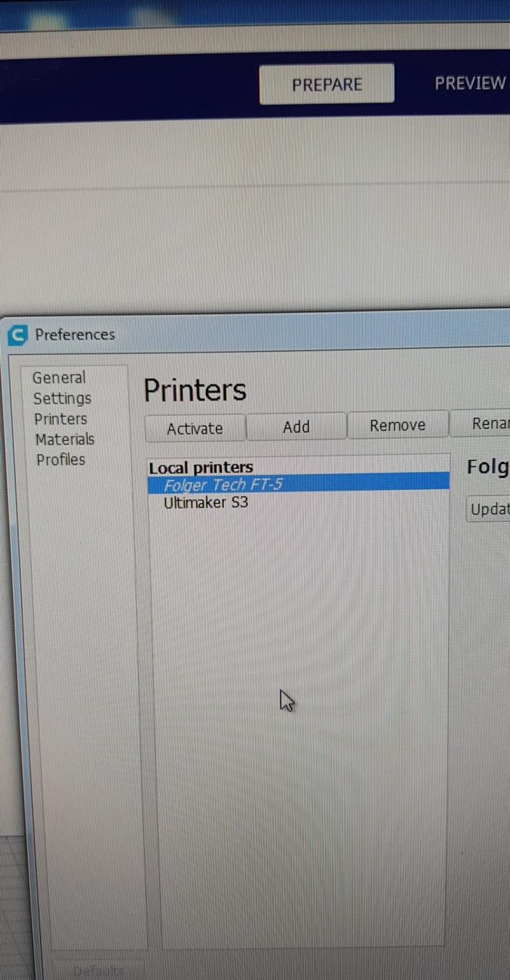Select the Printers page in sidebar
Screen dimensions: 510x980
coord(60,419)
